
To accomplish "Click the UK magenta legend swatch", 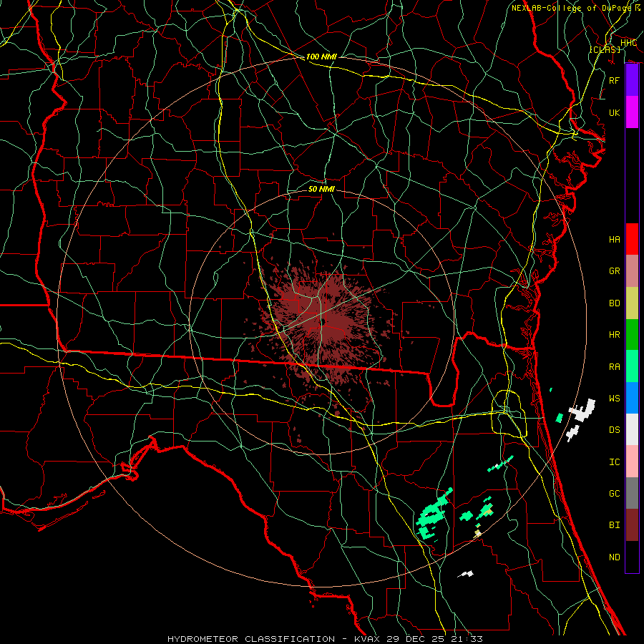I will point(632,112).
